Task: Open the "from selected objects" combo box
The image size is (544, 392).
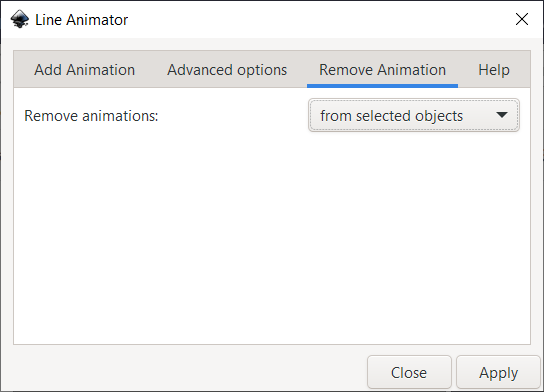Action: click(x=414, y=115)
